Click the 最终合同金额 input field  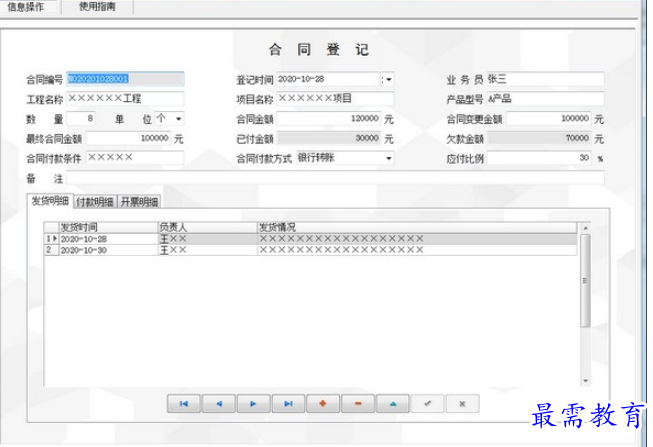pos(128,138)
